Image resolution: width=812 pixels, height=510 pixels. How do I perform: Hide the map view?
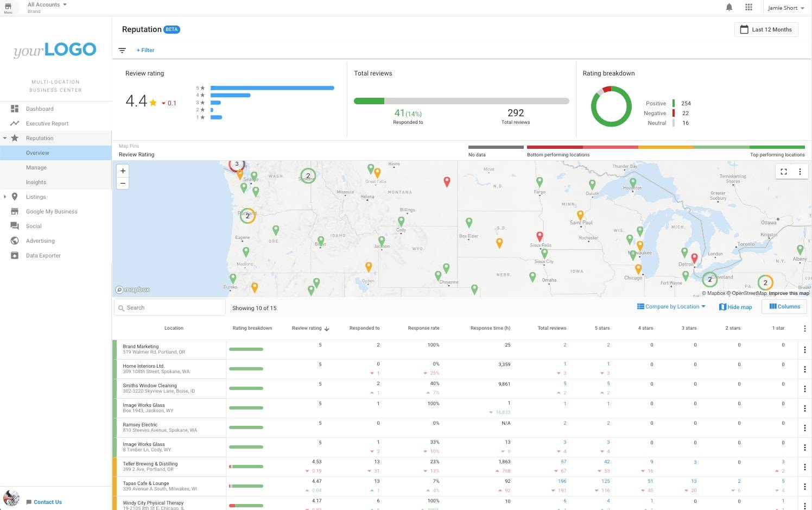click(x=735, y=307)
